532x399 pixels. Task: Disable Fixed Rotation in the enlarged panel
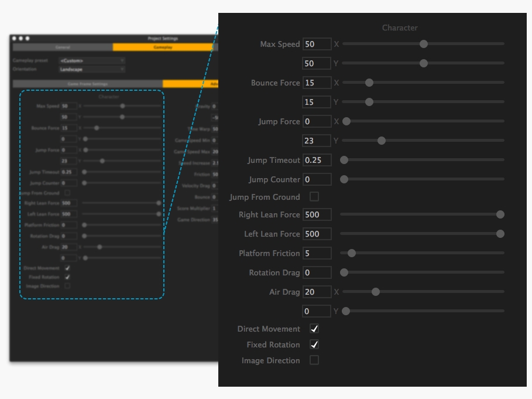[314, 345]
